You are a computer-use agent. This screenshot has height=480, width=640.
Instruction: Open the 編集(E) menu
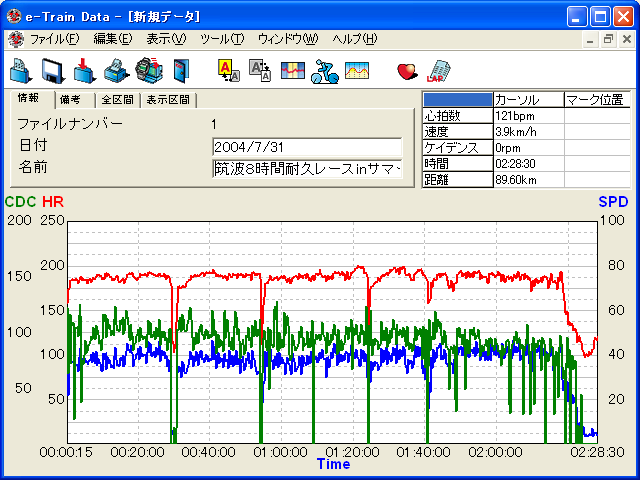tap(112, 39)
